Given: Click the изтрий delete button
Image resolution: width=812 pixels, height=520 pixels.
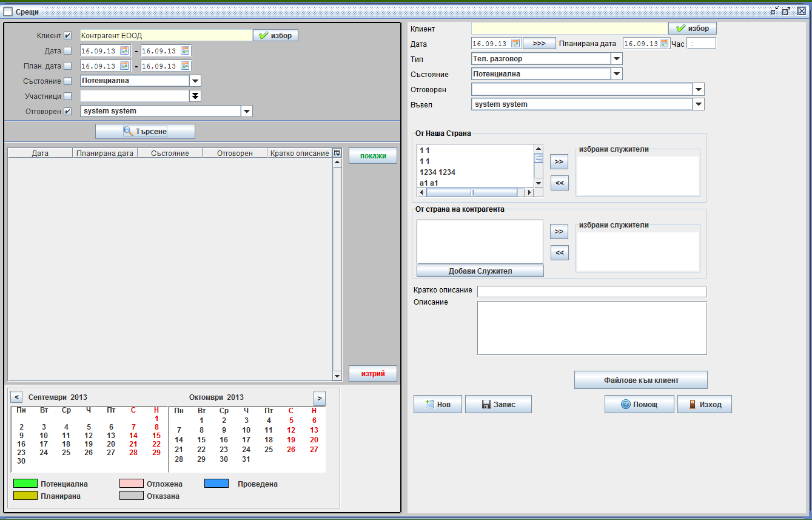Looking at the screenshot, I should click(373, 374).
